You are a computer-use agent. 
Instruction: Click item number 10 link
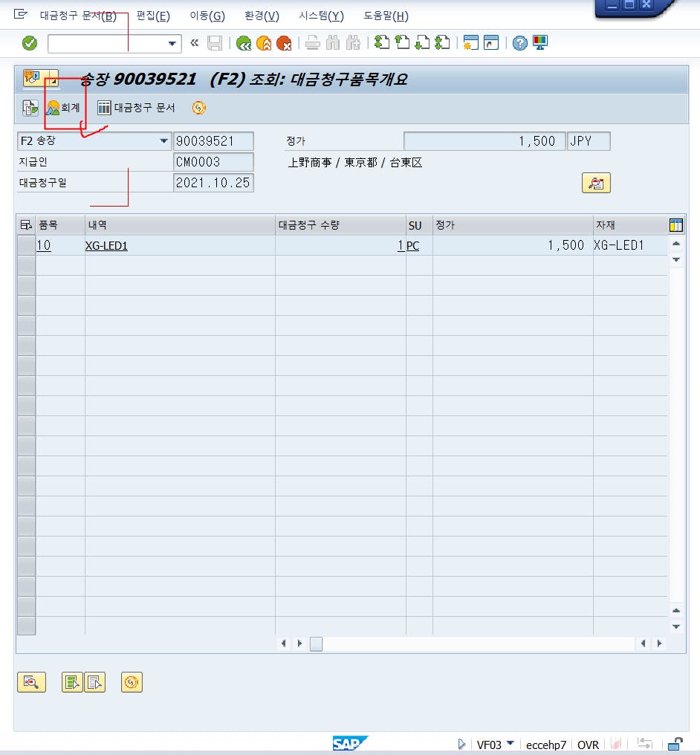click(44, 245)
